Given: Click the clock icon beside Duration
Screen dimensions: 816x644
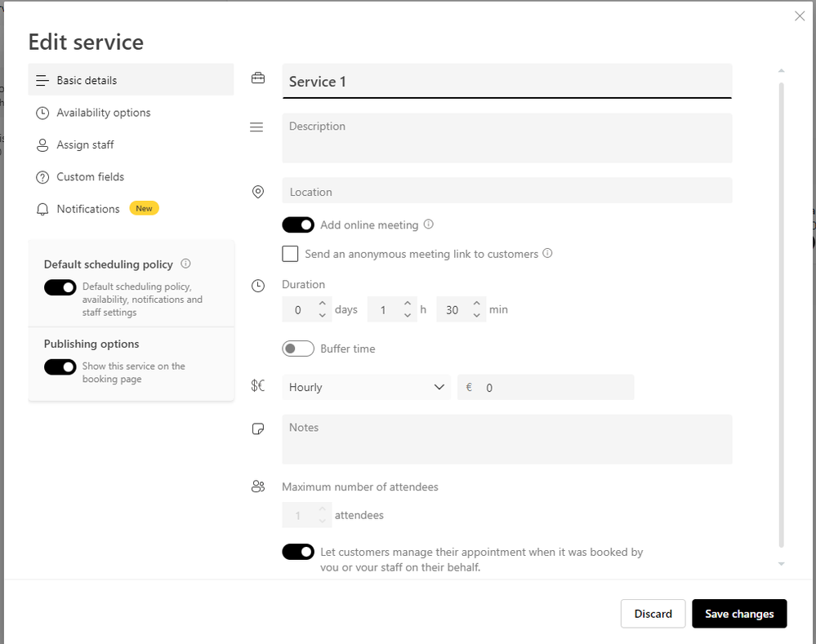Looking at the screenshot, I should pyautogui.click(x=258, y=286).
